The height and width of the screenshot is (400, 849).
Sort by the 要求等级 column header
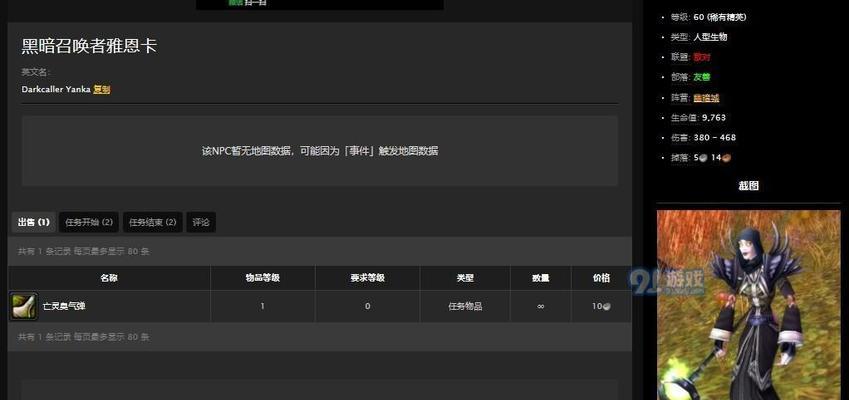point(368,278)
